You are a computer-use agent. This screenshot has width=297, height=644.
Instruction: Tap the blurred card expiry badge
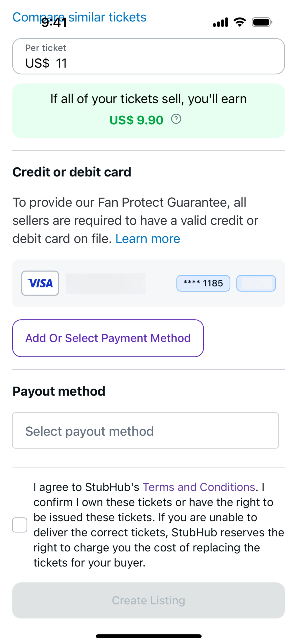[256, 283]
